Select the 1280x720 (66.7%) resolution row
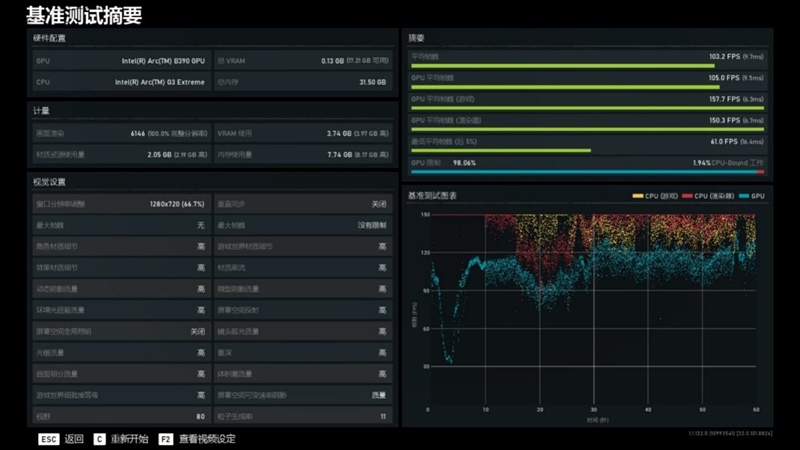 tap(121, 204)
